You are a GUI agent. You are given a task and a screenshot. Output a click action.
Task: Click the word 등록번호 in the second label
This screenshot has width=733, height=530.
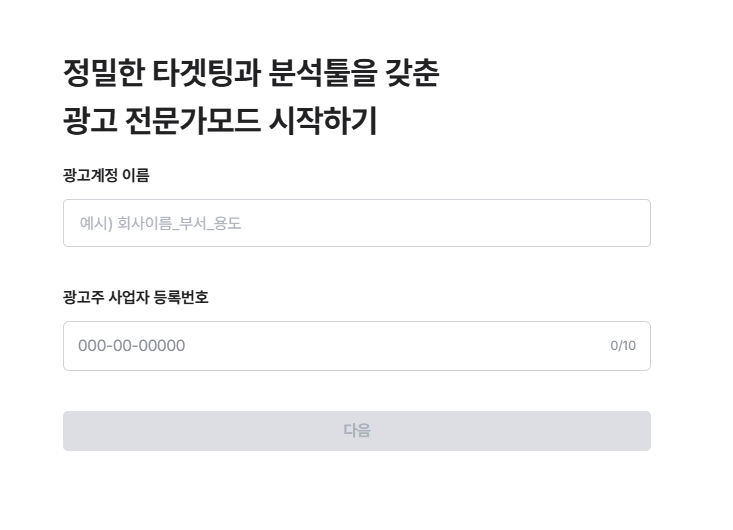181,297
